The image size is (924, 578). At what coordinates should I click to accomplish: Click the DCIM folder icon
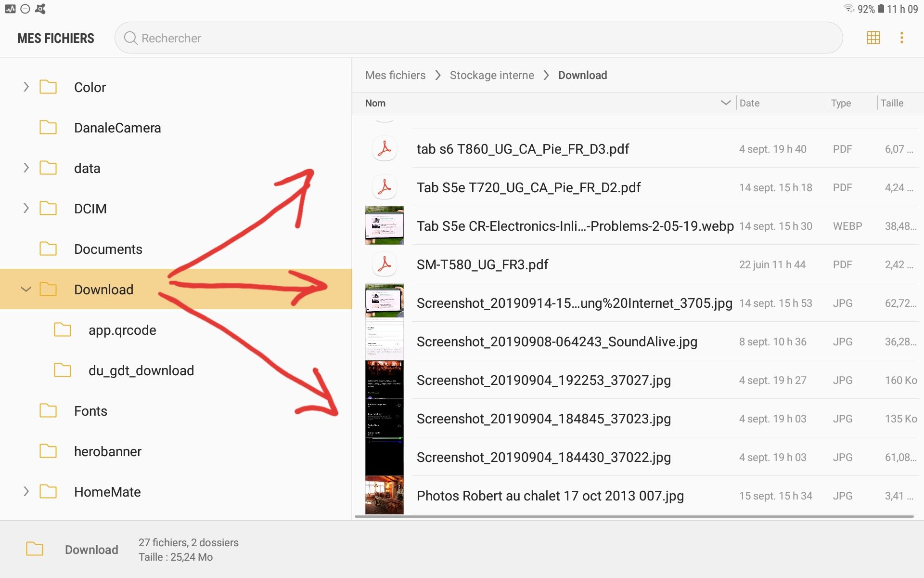pos(48,208)
